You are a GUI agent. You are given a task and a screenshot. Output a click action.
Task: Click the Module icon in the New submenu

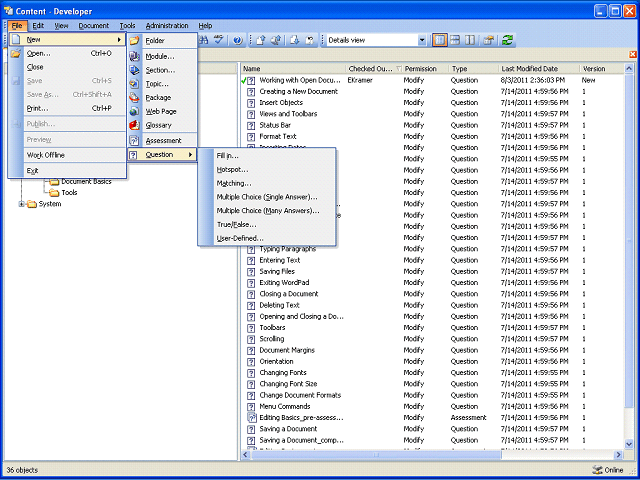[x=134, y=56]
